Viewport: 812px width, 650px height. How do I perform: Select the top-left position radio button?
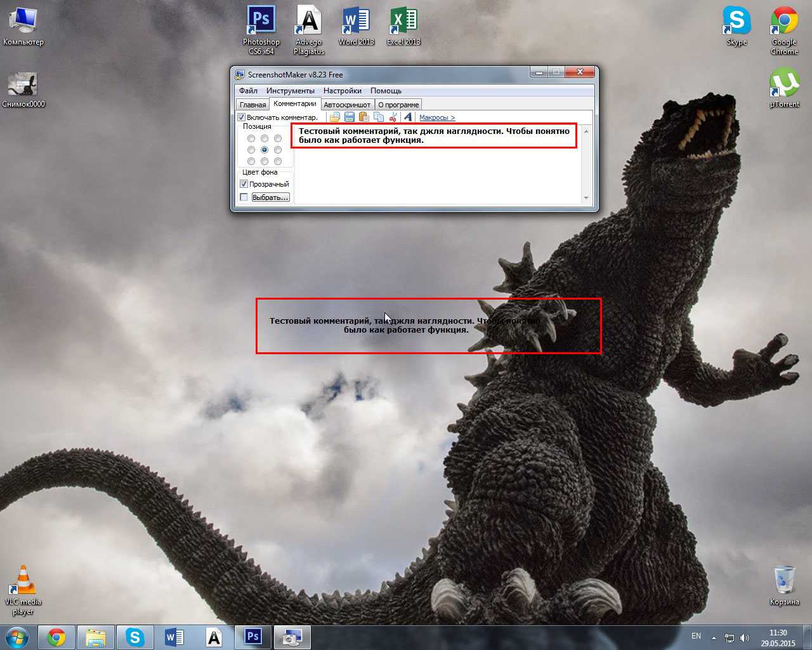pos(251,138)
